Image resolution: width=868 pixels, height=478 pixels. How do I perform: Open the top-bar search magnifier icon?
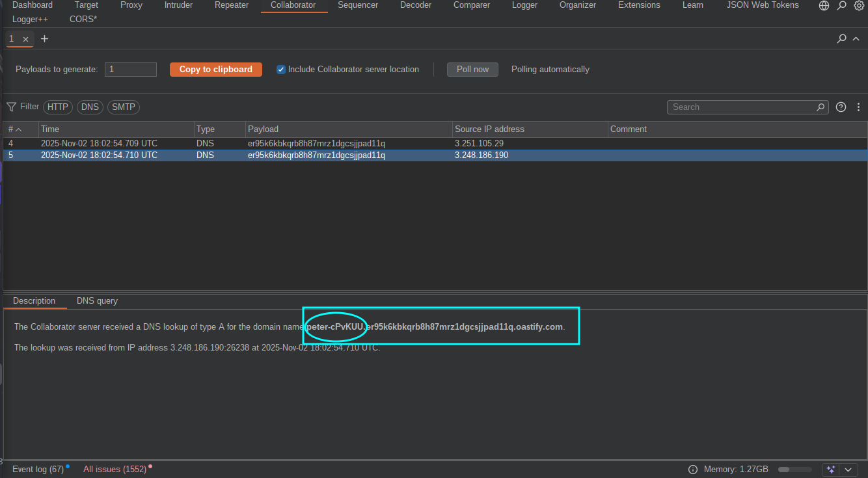[842, 5]
